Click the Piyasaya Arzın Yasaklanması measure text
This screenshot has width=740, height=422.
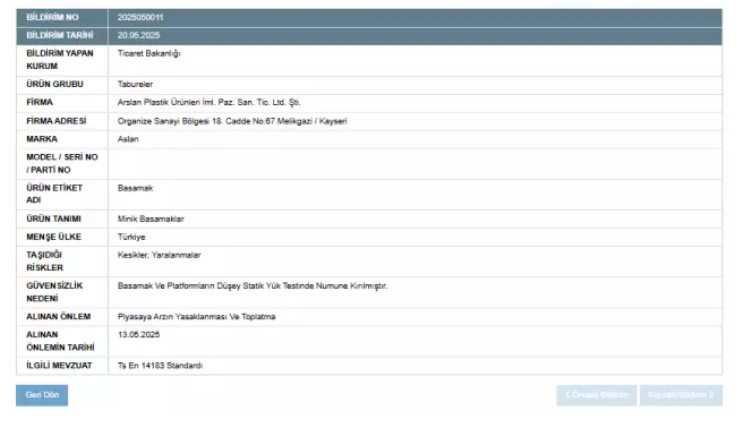(196, 316)
